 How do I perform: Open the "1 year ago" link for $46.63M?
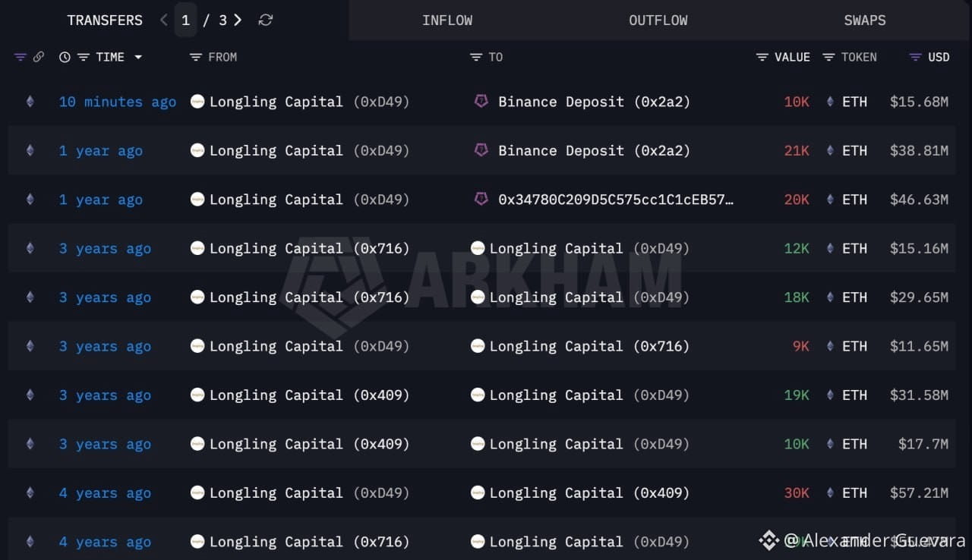(x=101, y=200)
